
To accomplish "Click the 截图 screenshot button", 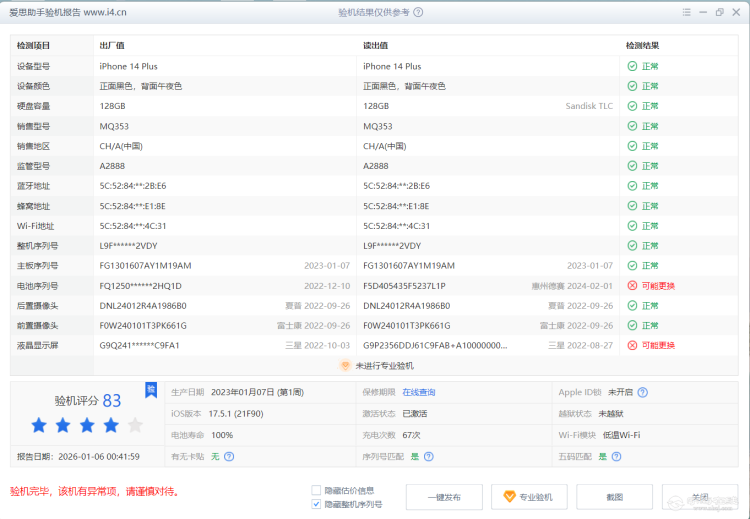I will pos(614,497).
